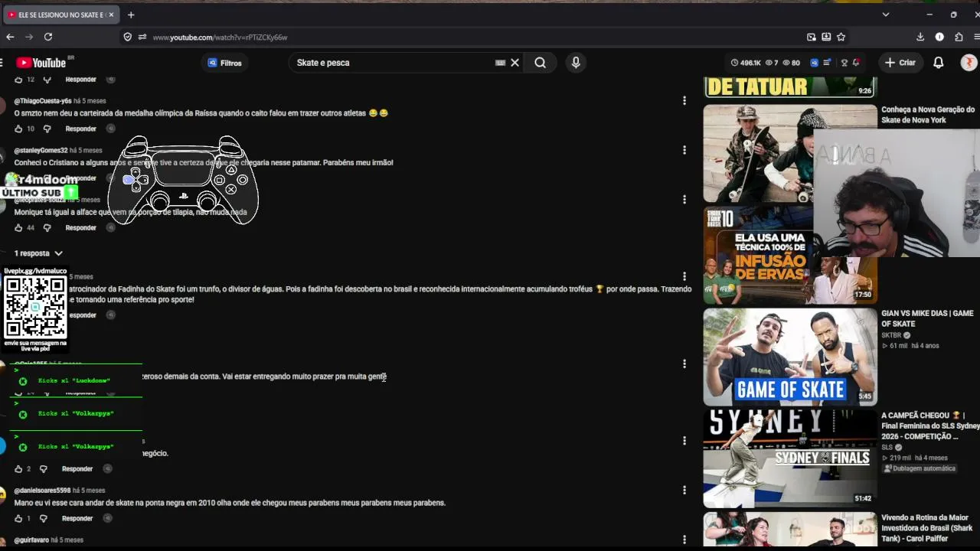Like the comment with 2 likes

[x=18, y=469]
